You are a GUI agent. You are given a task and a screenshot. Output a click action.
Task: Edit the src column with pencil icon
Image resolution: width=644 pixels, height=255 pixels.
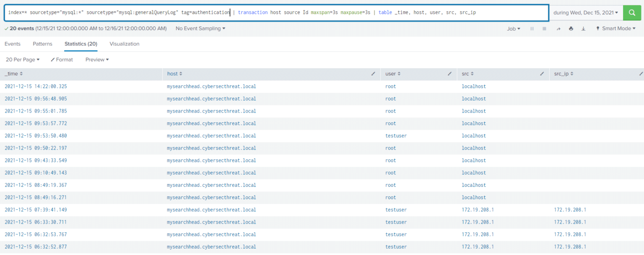[541, 74]
